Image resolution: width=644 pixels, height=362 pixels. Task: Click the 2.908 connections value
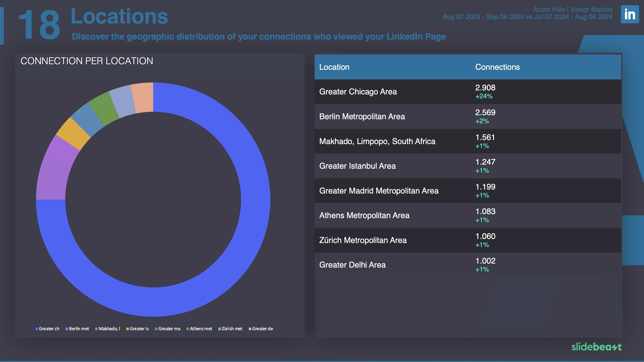tap(485, 88)
